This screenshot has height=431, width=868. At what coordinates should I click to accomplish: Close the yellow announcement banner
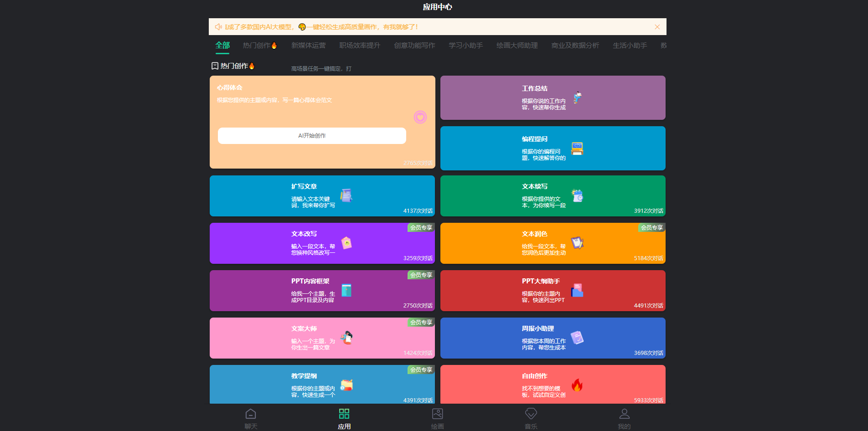pyautogui.click(x=657, y=27)
